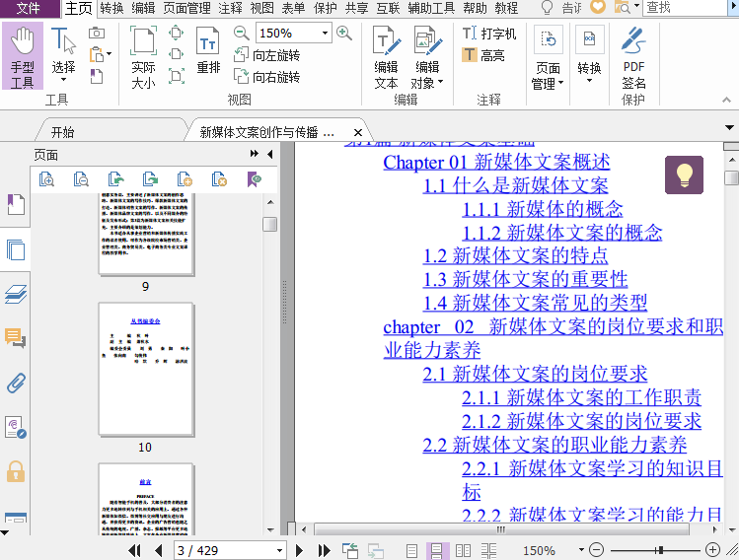
Task: Click the Find (查找) search field
Action: [686, 8]
